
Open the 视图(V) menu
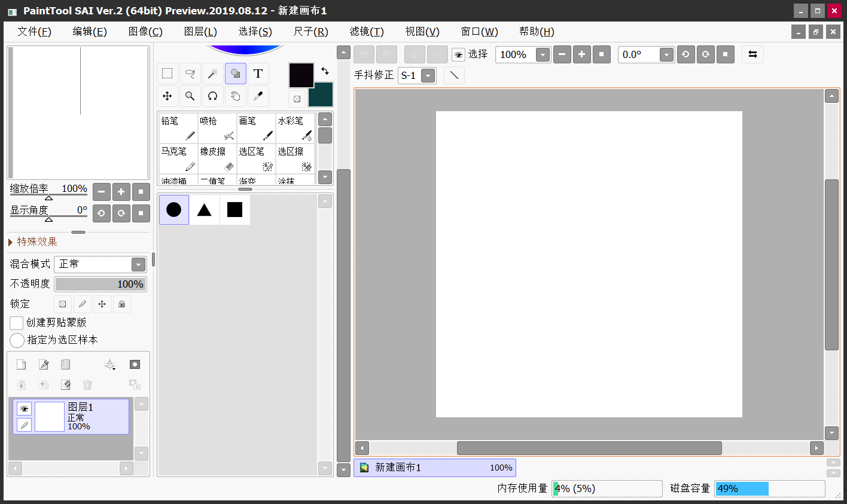pyautogui.click(x=422, y=32)
